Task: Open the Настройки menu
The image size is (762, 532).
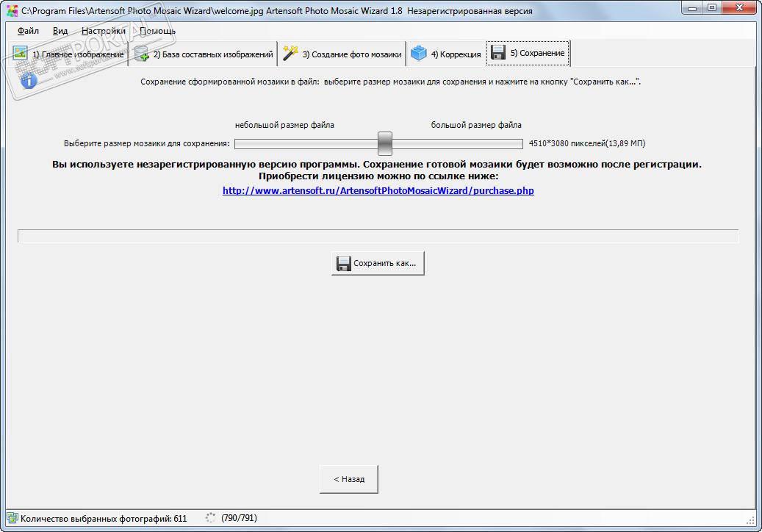Action: (103, 31)
